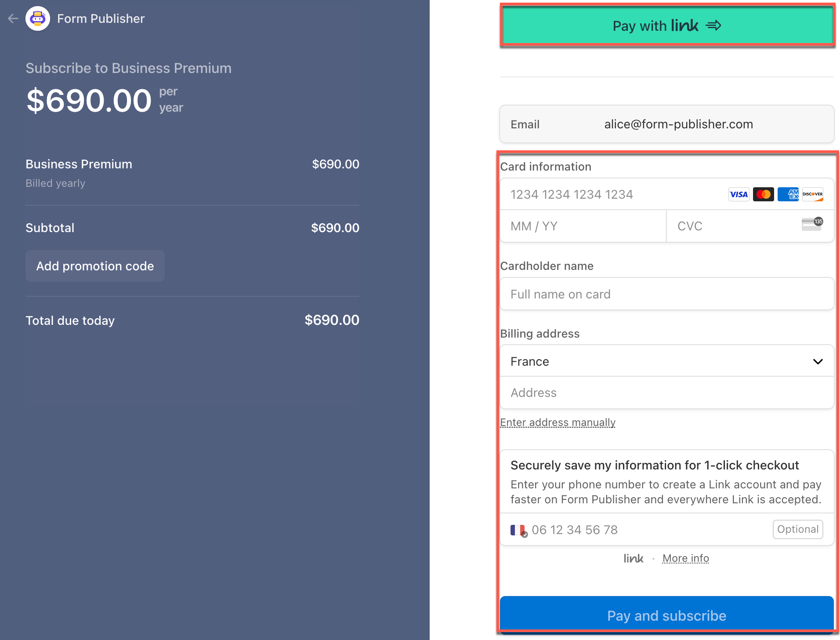
Task: Click the Visa card icon
Action: coord(739,194)
